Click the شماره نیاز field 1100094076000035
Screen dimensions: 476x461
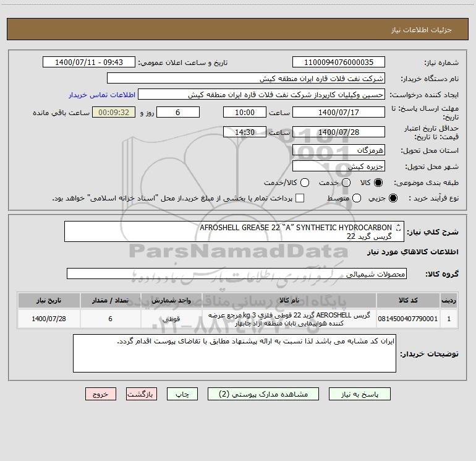339,62
